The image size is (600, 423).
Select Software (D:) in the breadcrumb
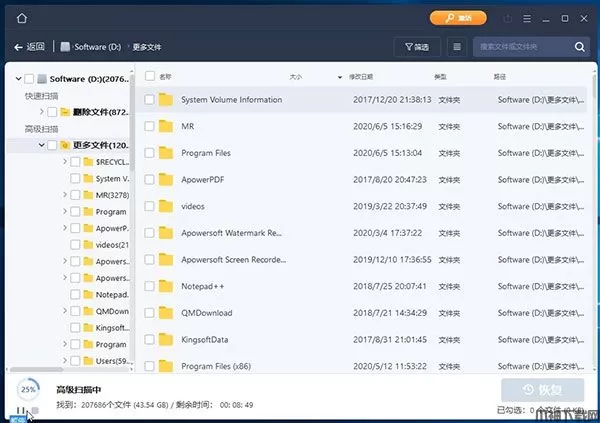pyautogui.click(x=98, y=47)
